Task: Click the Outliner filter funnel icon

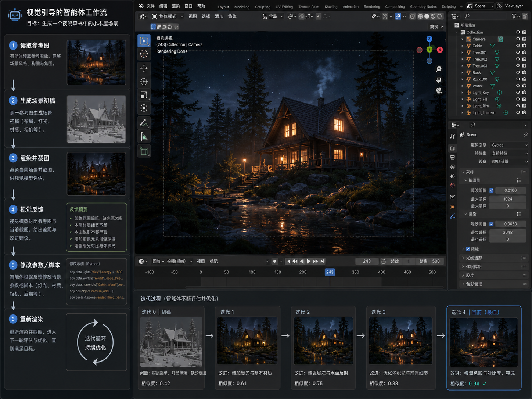Action: pos(514,16)
